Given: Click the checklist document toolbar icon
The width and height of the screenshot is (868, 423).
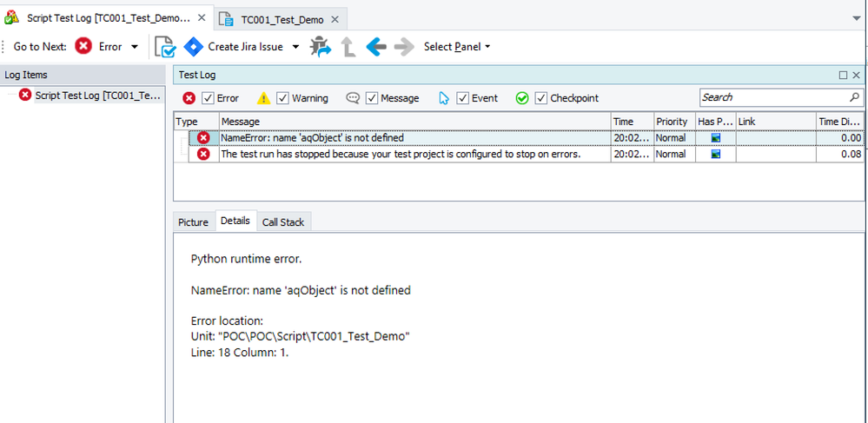Looking at the screenshot, I should [x=164, y=47].
